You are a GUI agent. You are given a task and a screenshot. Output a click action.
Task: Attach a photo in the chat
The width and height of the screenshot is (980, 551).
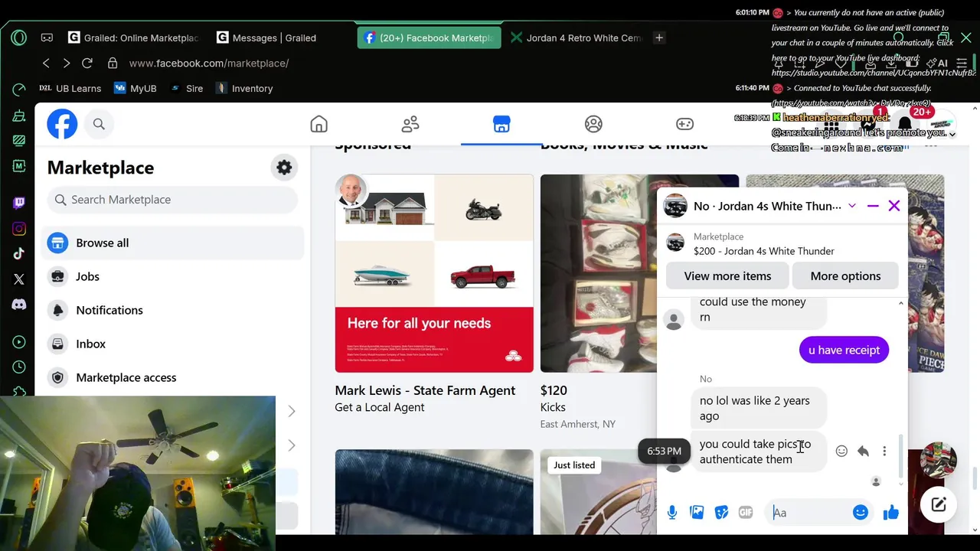click(697, 513)
